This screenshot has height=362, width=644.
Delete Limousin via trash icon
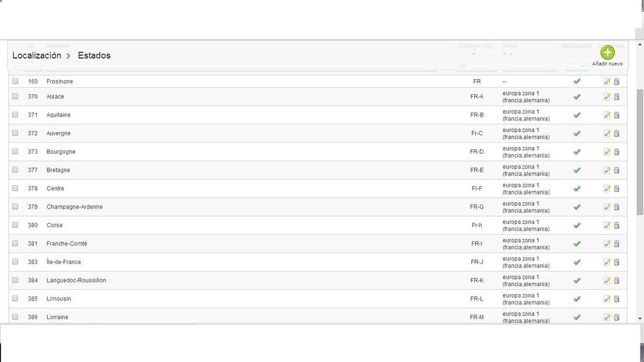pos(616,299)
